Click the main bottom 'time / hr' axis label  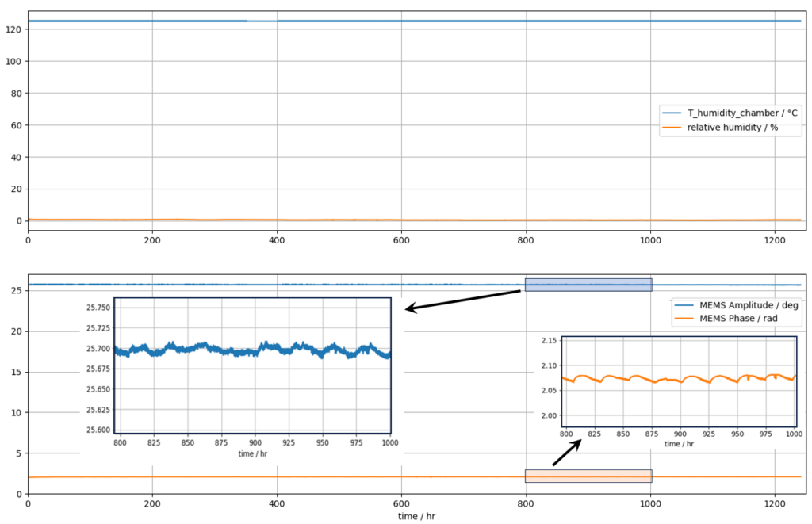(416, 516)
